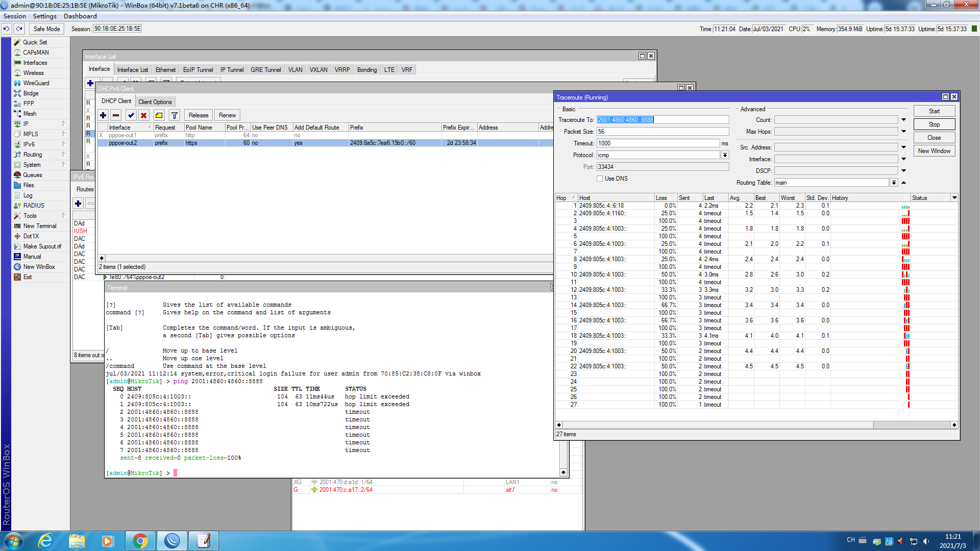This screenshot has width=980, height=551.
Task: Open the Settings menu
Action: tap(44, 16)
